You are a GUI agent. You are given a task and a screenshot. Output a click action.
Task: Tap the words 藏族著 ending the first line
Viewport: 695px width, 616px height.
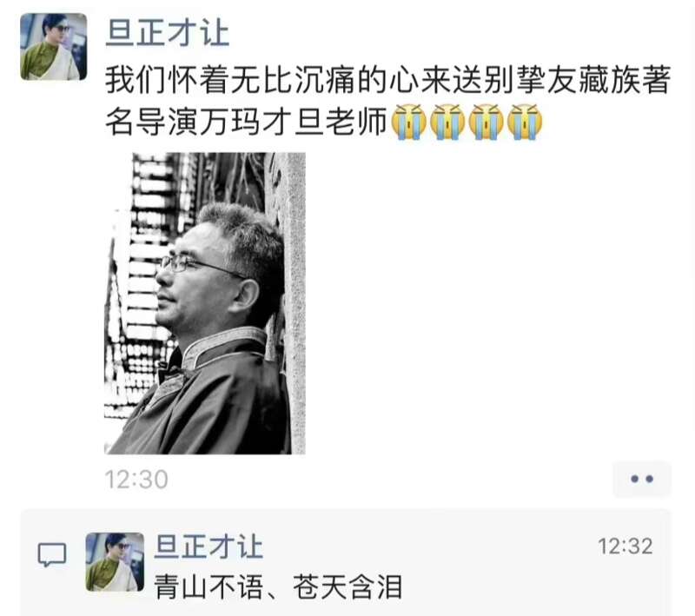pyautogui.click(x=624, y=80)
